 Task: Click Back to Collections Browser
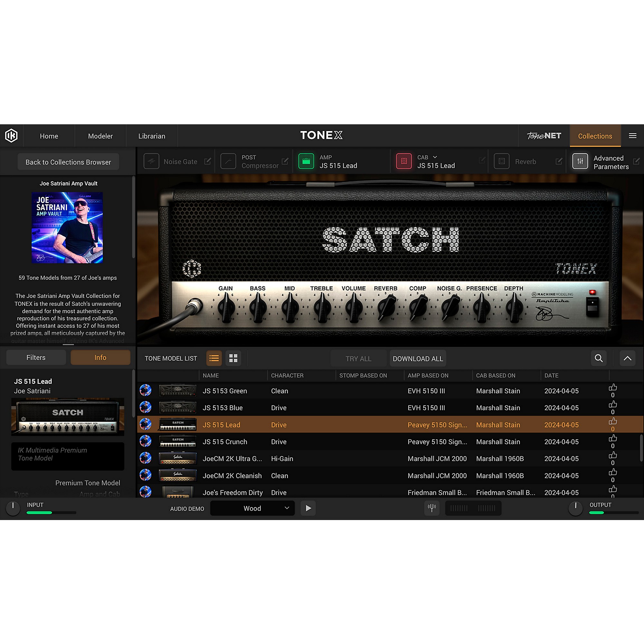click(68, 162)
